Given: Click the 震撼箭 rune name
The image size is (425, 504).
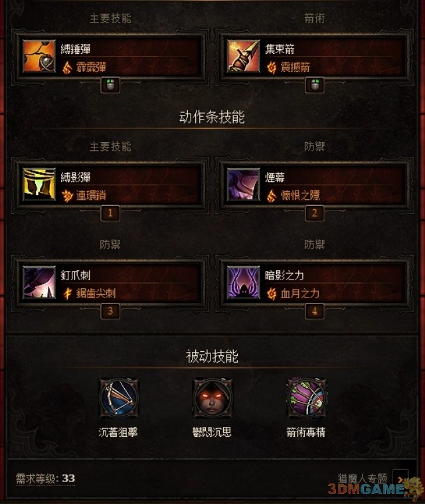Looking at the screenshot, I should [295, 67].
